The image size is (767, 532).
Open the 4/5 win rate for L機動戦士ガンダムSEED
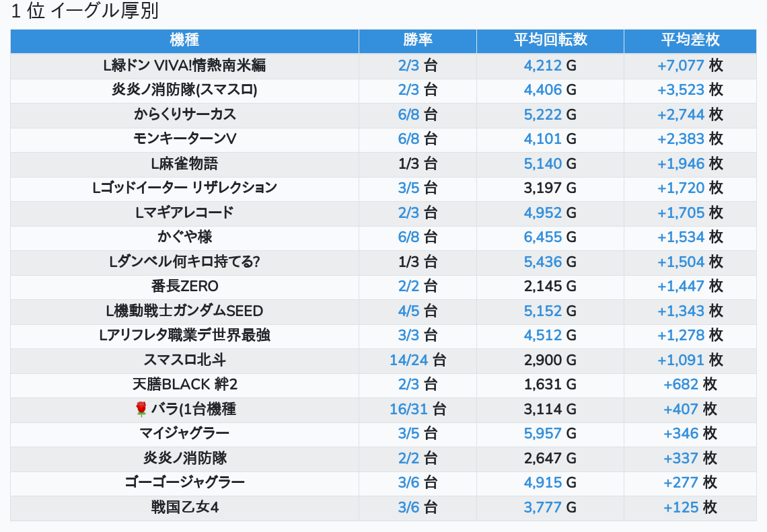[x=408, y=311]
